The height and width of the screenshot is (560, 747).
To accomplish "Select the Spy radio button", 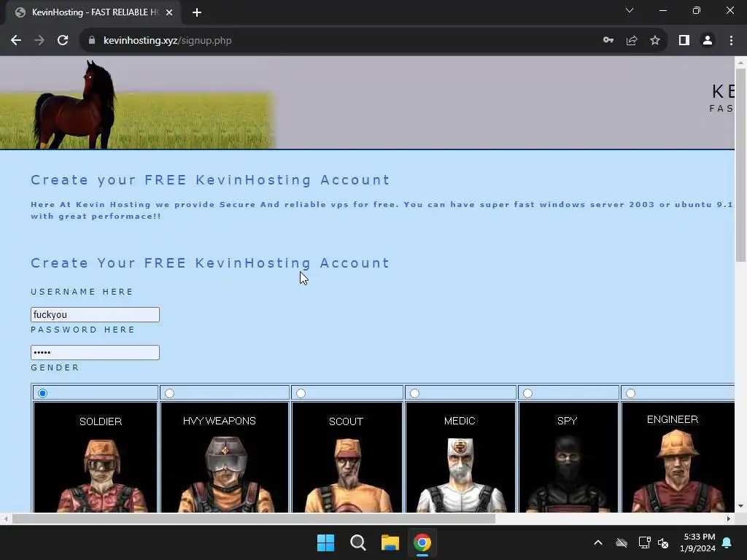I will coord(528,393).
